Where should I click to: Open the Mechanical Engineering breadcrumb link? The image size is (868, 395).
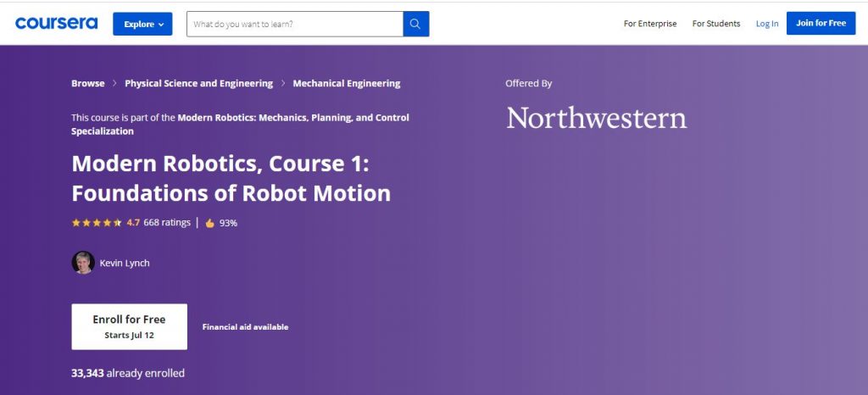pos(346,84)
